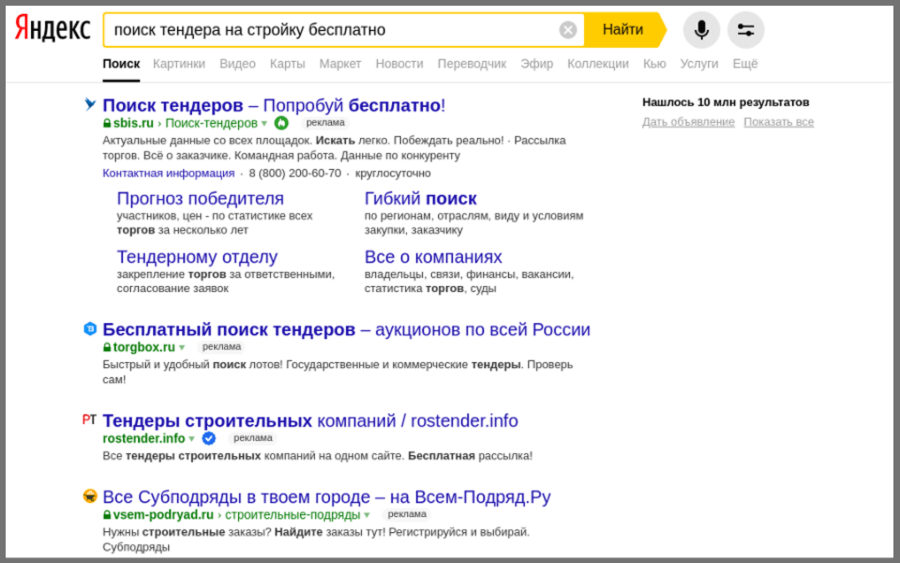This screenshot has width=900, height=563.
Task: Click the vsem-podryad.ru favicon
Action: point(90,496)
